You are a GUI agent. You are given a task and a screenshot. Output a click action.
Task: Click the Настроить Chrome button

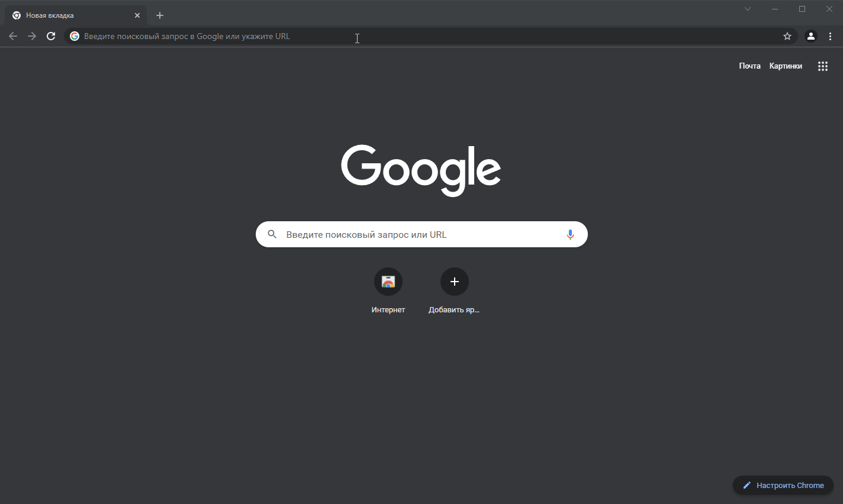(783, 485)
